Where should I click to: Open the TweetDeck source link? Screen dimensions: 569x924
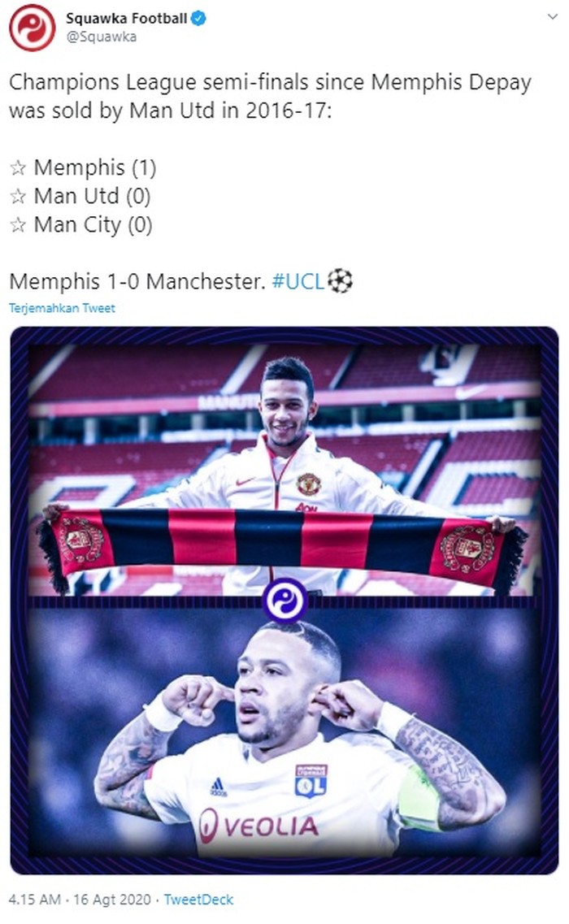tap(198, 900)
